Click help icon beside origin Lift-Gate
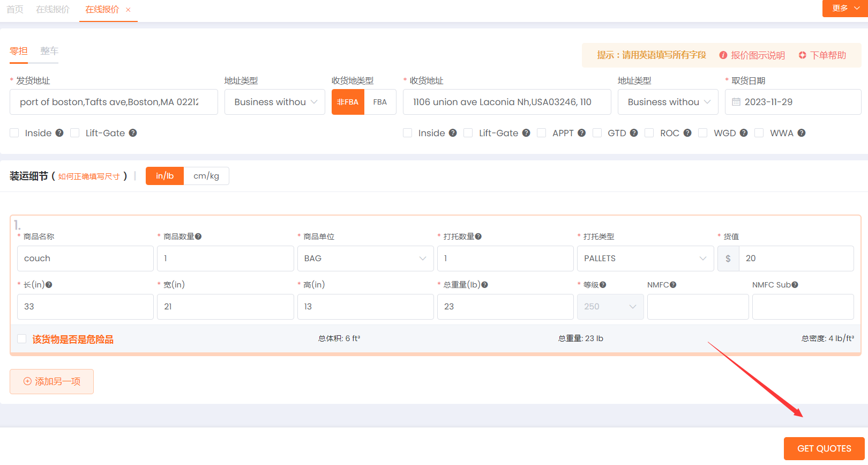The width and height of the screenshot is (868, 465). 132,133
